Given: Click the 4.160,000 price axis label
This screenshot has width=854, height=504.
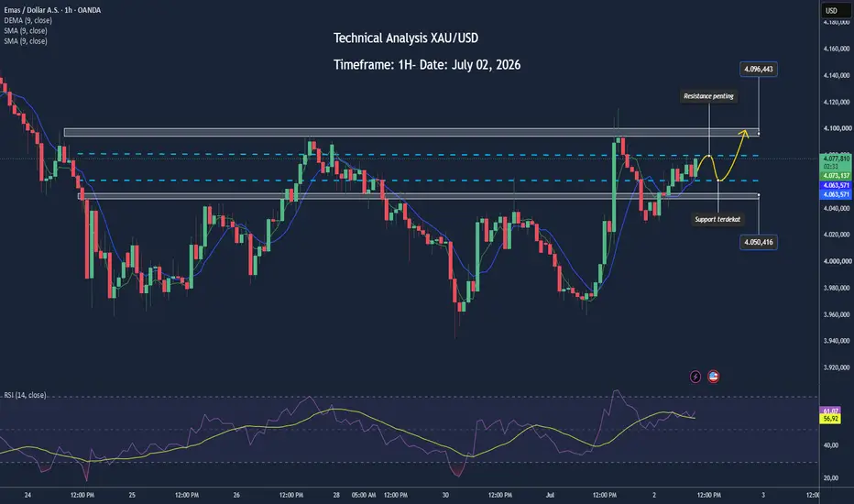Looking at the screenshot, I should click(837, 49).
